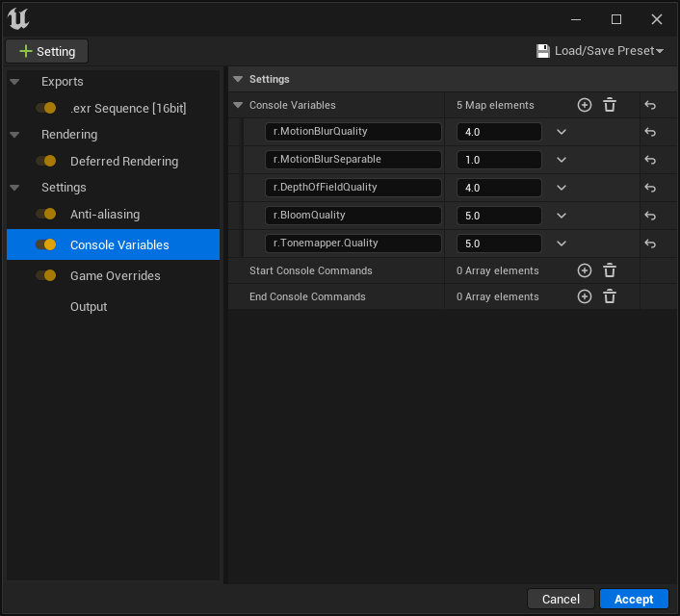Open Load/Save Preset dropdown
Viewport: 680px width, 616px height.
[601, 50]
